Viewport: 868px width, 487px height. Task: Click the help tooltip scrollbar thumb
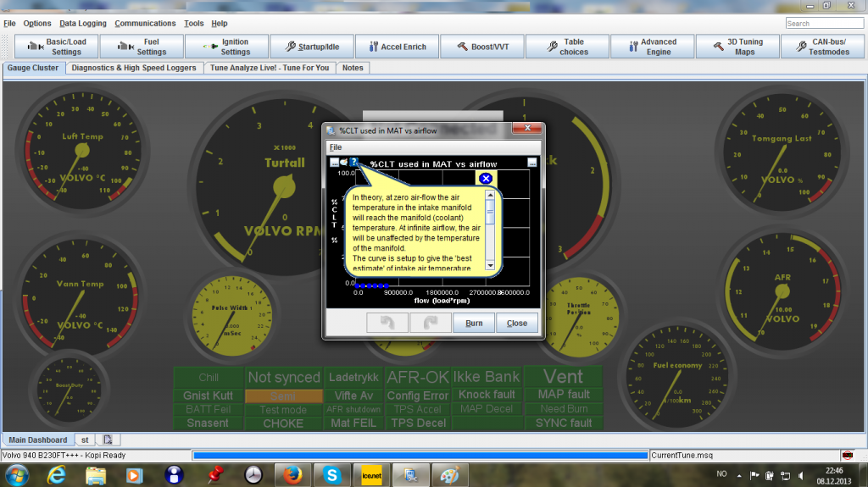coord(490,211)
